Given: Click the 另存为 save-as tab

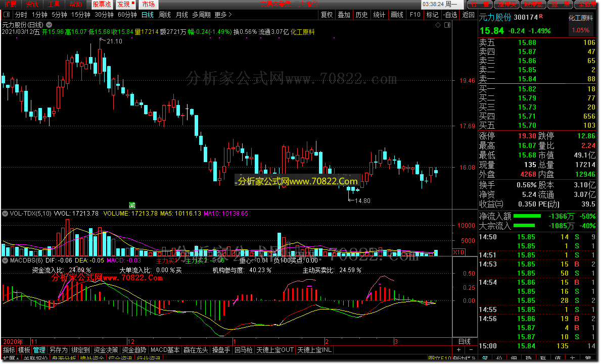Looking at the screenshot, I should (58, 350).
